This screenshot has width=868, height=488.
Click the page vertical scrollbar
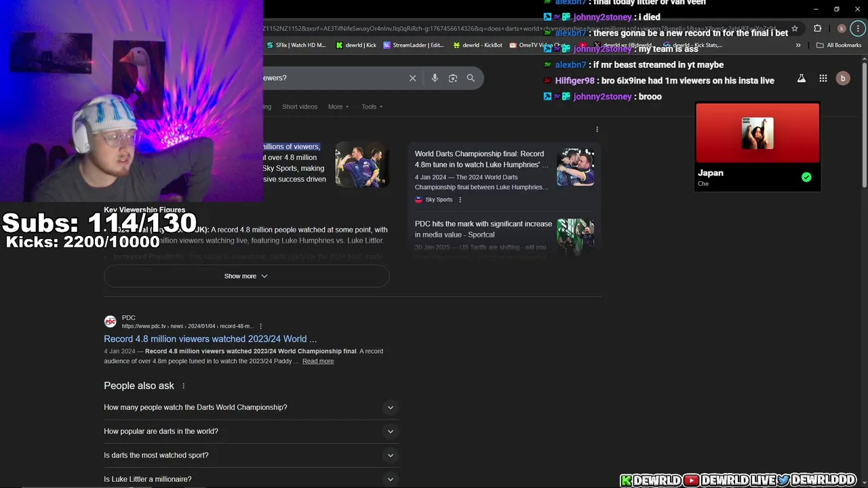point(864,123)
